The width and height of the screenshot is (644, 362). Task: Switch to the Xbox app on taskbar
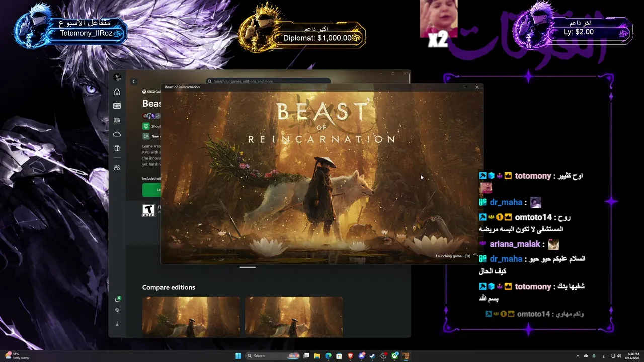[x=395, y=356]
